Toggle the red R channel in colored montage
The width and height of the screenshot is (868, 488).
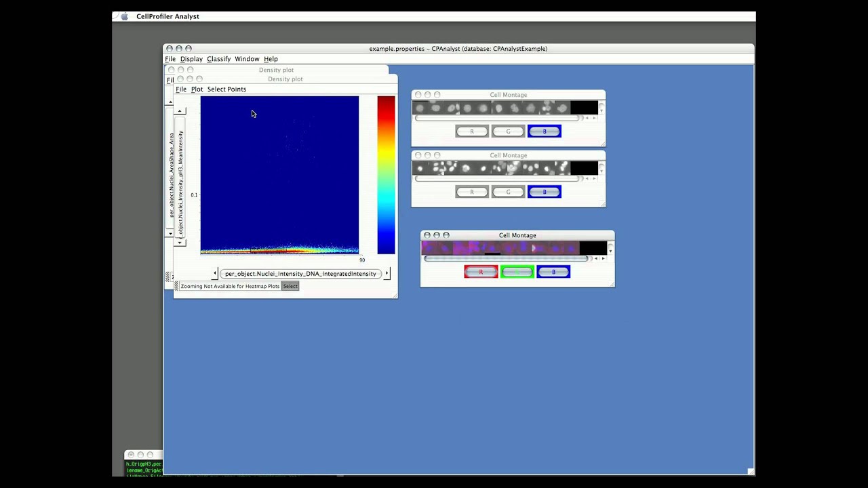[x=481, y=272]
